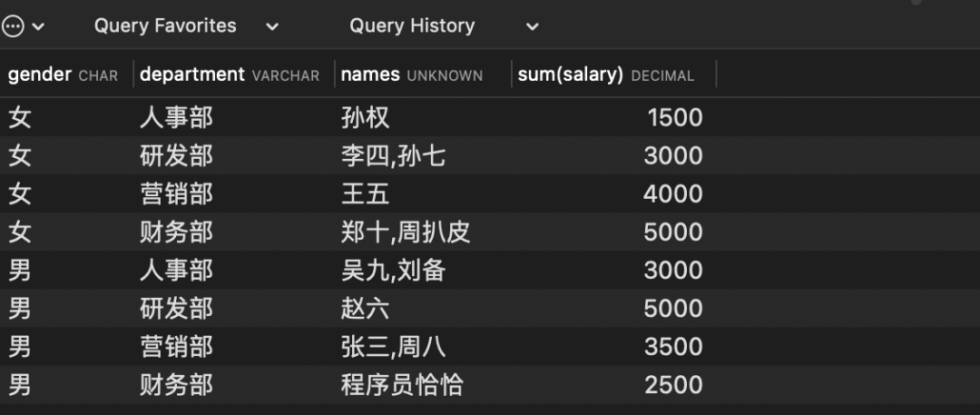The width and height of the screenshot is (980, 415).
Task: Click gender 女 in the 王五 row
Action: [19, 194]
